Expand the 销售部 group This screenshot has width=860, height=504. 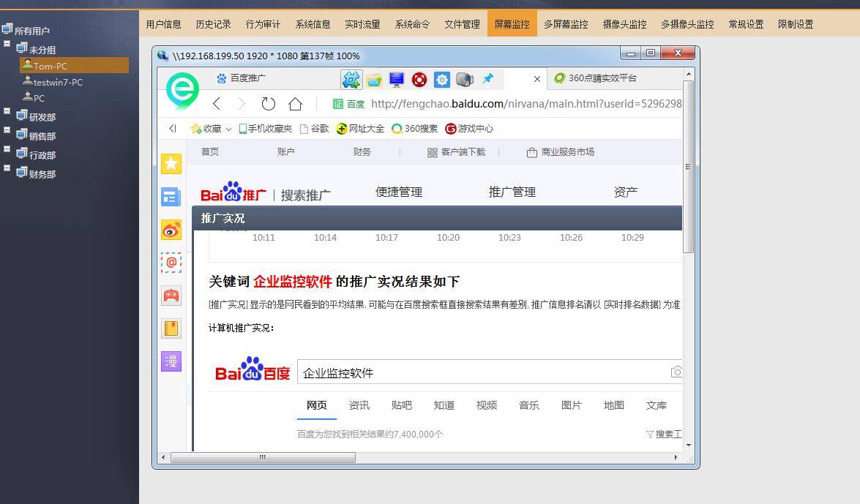7,130
